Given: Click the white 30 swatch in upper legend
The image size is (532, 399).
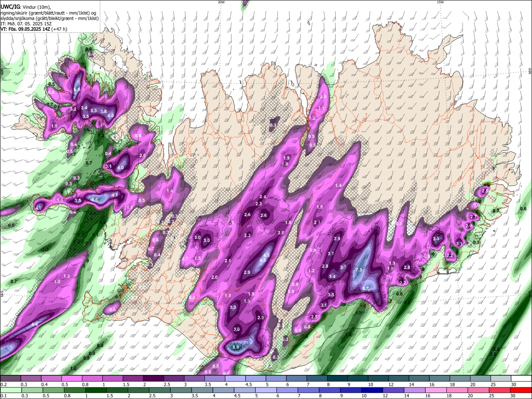Looking at the screenshot, I should pos(521,378).
